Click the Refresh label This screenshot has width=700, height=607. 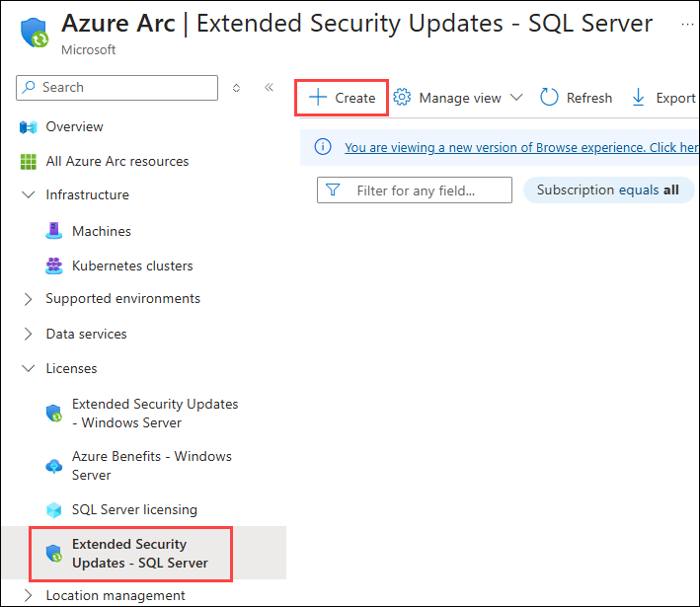(589, 98)
